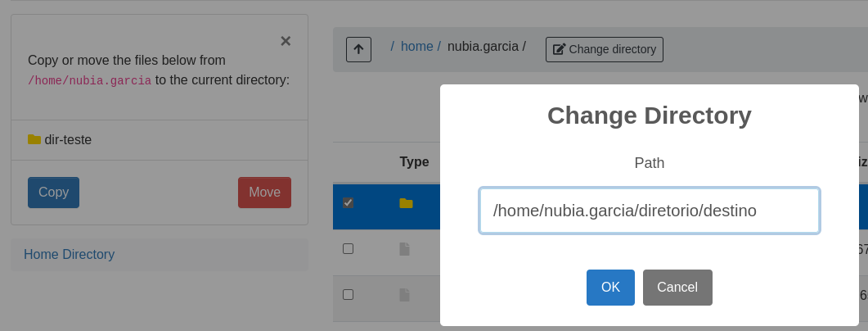Image resolution: width=868 pixels, height=331 pixels.
Task: Click the Type column header
Action: pyautogui.click(x=414, y=162)
